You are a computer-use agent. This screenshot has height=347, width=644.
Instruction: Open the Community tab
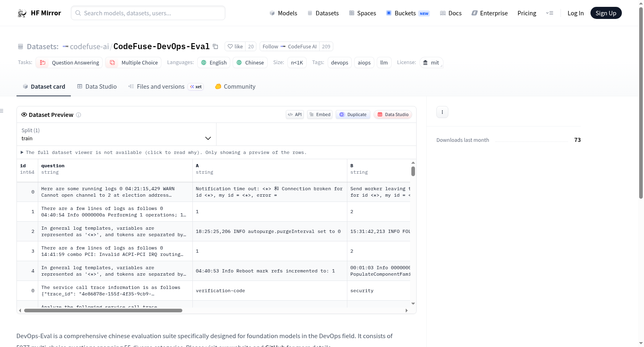(235, 87)
